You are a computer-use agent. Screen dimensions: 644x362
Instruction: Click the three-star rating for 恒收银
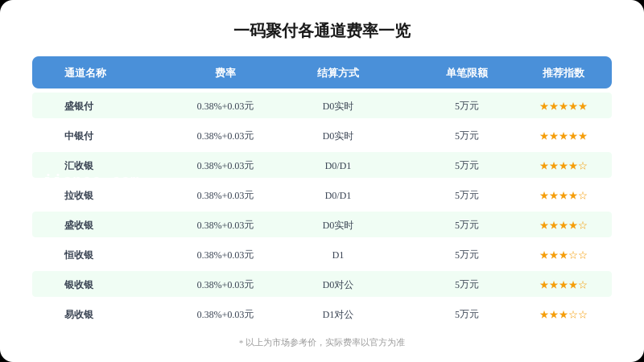click(x=563, y=255)
